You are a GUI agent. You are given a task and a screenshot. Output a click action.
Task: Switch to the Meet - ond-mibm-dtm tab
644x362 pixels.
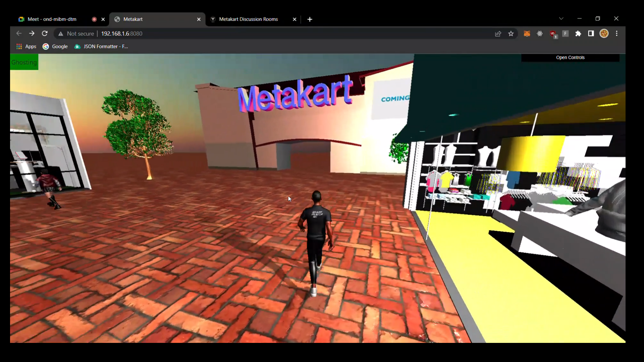click(52, 19)
